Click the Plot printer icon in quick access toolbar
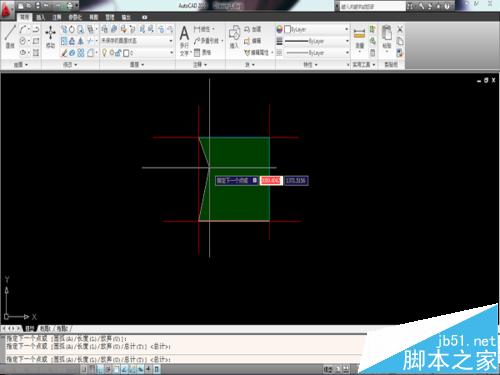Image resolution: width=500 pixels, height=375 pixels. [69, 6]
